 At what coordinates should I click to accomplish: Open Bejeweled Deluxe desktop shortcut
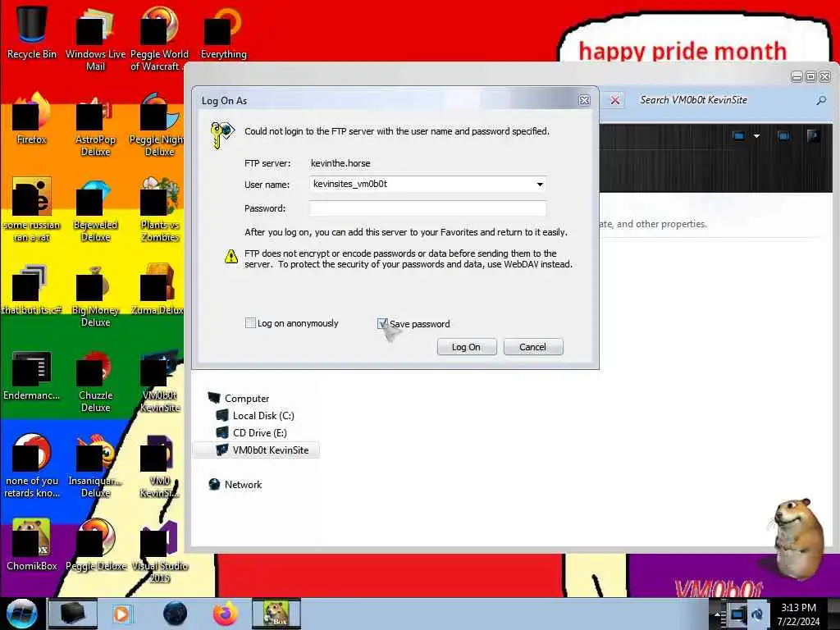[95, 209]
